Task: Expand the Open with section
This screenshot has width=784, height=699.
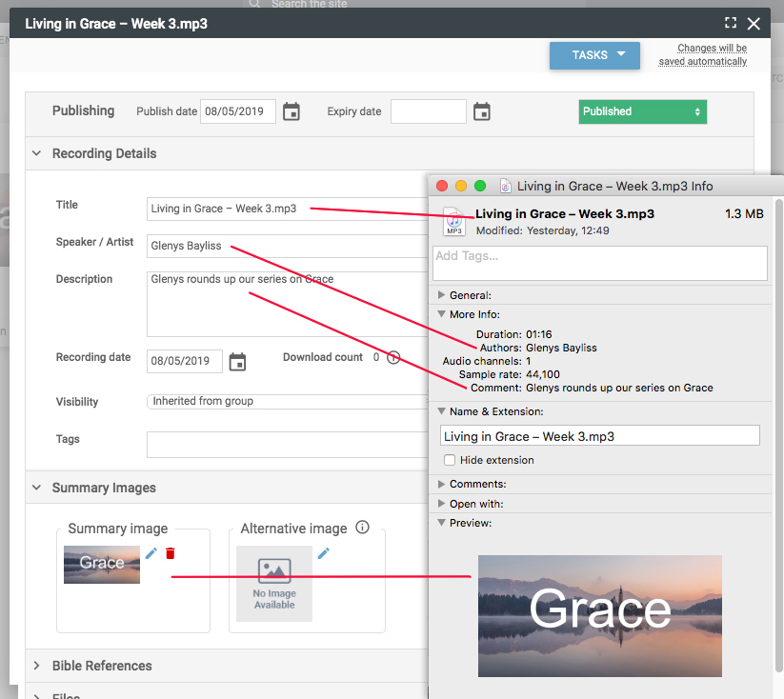Action: click(441, 504)
